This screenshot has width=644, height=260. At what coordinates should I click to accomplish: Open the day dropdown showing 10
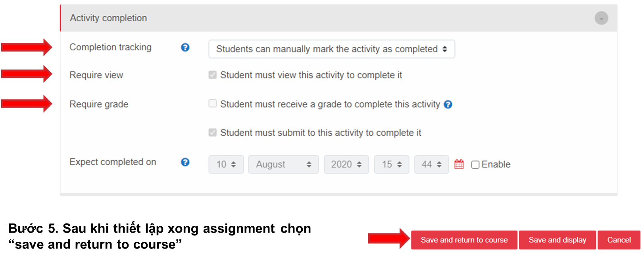coord(226,164)
